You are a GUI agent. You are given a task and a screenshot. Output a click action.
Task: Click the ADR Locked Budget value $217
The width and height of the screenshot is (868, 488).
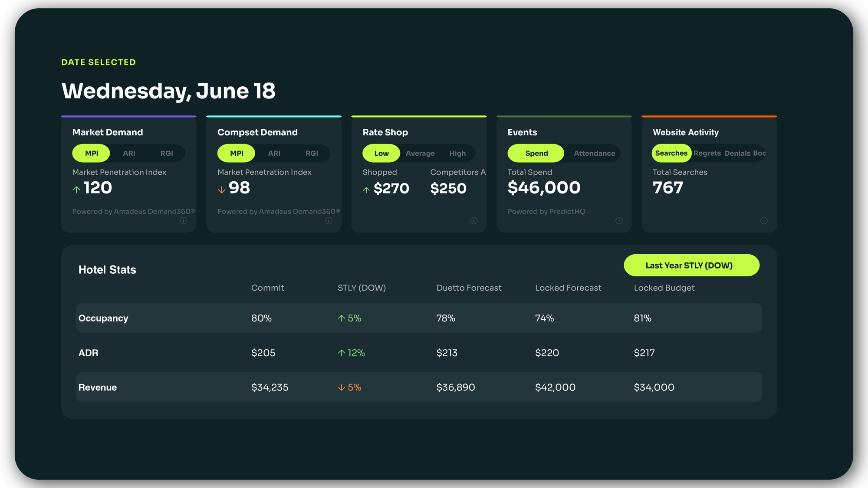click(x=644, y=353)
